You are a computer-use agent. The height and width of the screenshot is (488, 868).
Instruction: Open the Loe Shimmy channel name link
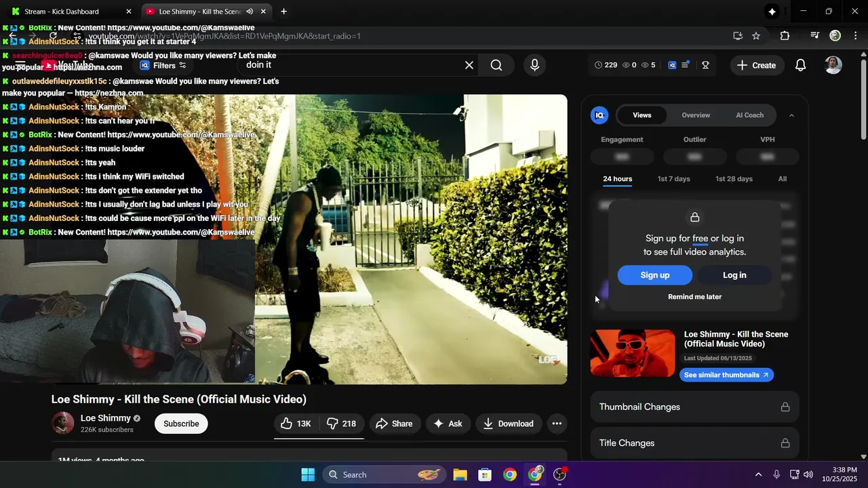point(105,418)
